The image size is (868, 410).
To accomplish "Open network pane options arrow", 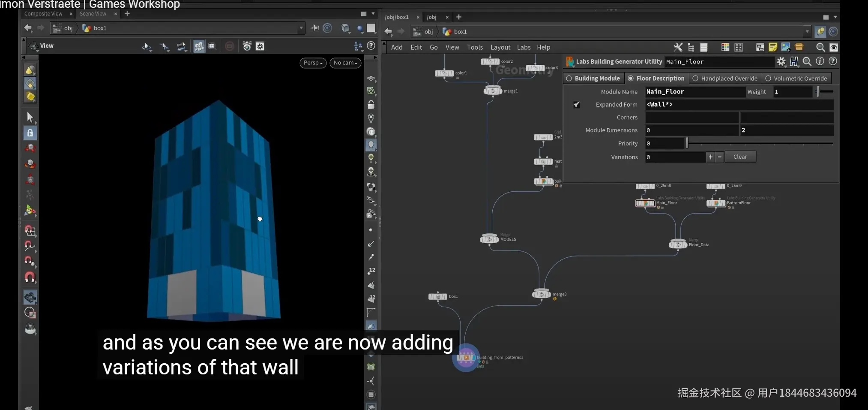I will point(835,17).
